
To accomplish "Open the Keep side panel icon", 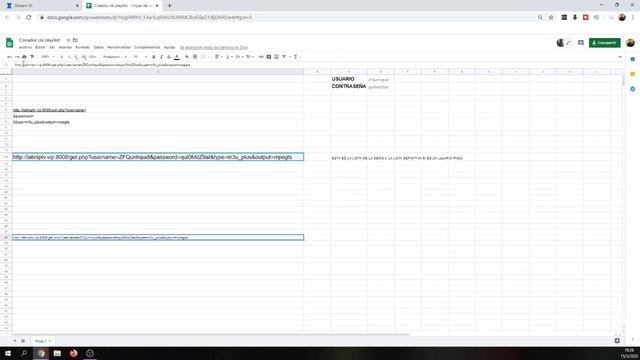I will [633, 74].
